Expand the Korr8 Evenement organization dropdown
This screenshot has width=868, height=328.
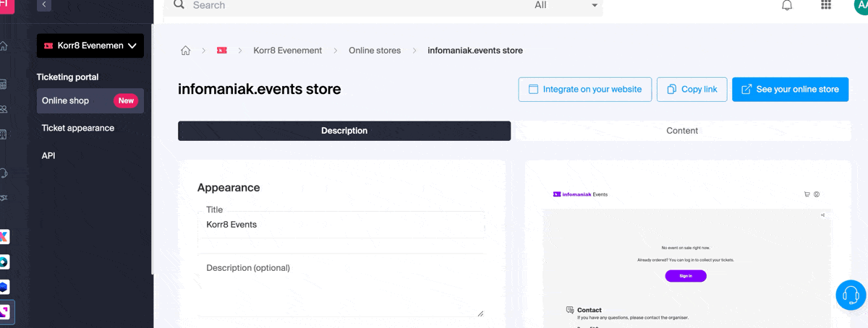click(90, 46)
